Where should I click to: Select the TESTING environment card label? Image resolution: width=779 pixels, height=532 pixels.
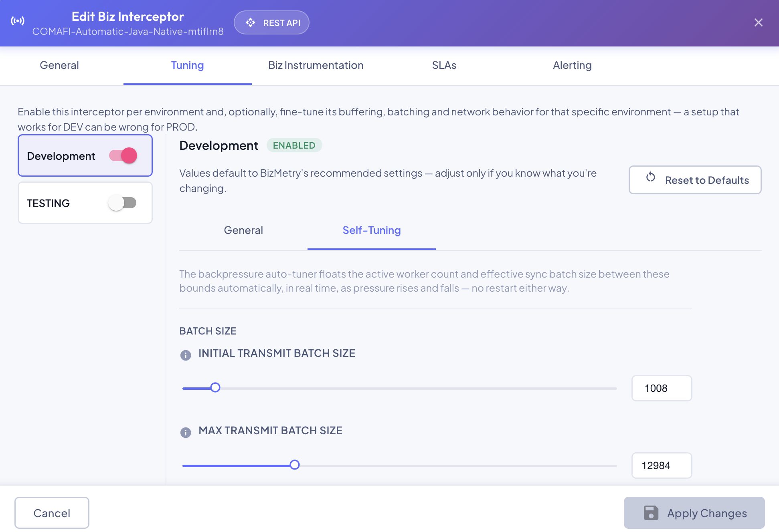click(48, 203)
